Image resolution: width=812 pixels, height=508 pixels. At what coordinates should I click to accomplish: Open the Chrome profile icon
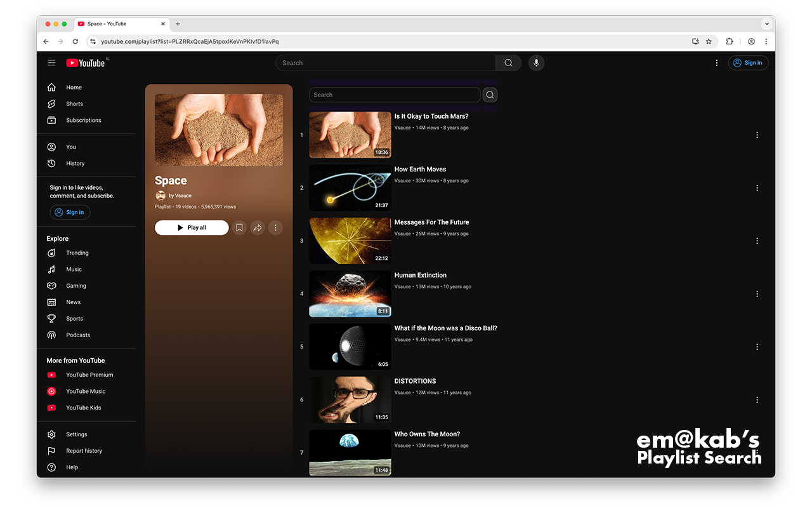tap(751, 41)
